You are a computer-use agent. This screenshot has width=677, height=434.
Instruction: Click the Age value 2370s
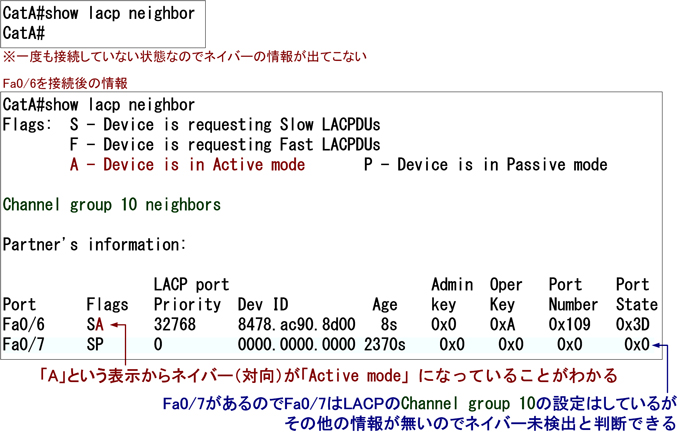point(384,345)
